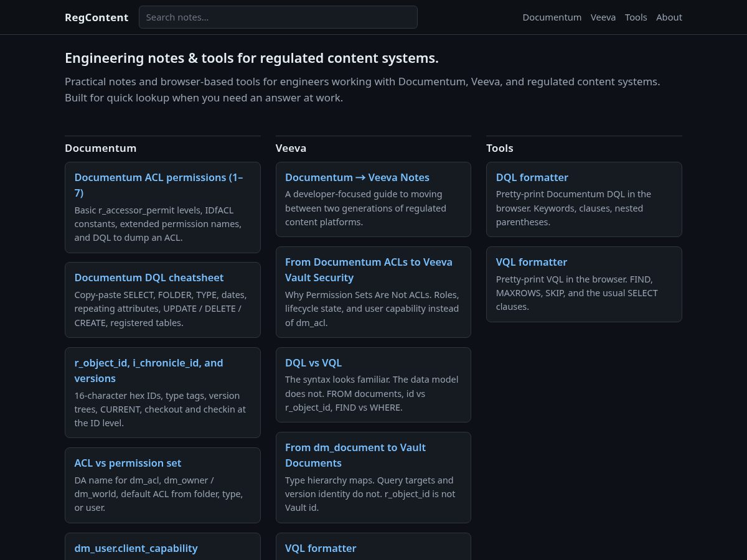Open the DQL formatter tool

coord(584,199)
